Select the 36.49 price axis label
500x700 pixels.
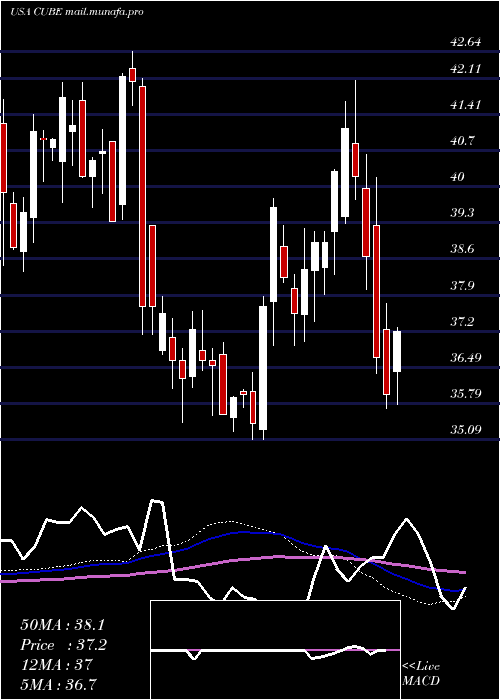tap(466, 358)
